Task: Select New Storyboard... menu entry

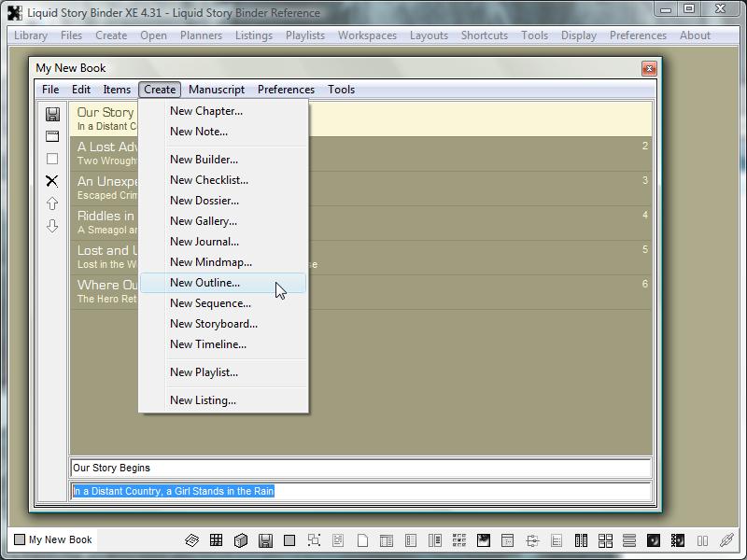Action: coord(213,324)
